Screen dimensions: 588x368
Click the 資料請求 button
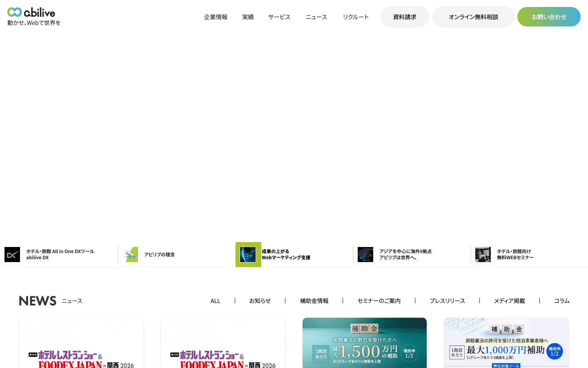405,17
